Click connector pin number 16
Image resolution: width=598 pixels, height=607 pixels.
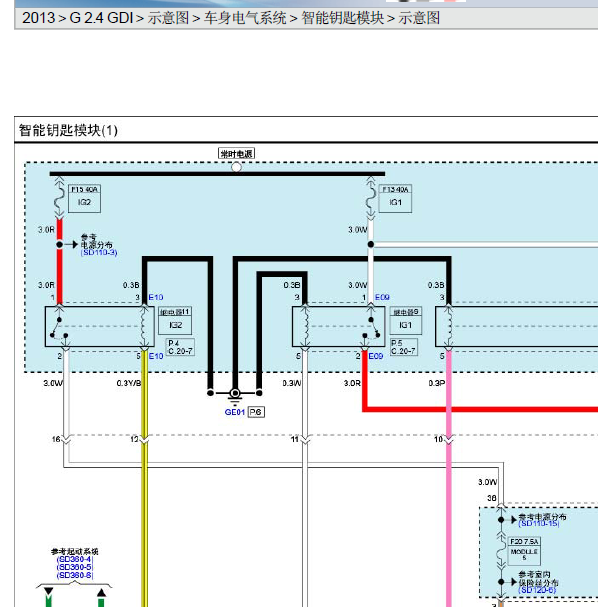(x=56, y=439)
